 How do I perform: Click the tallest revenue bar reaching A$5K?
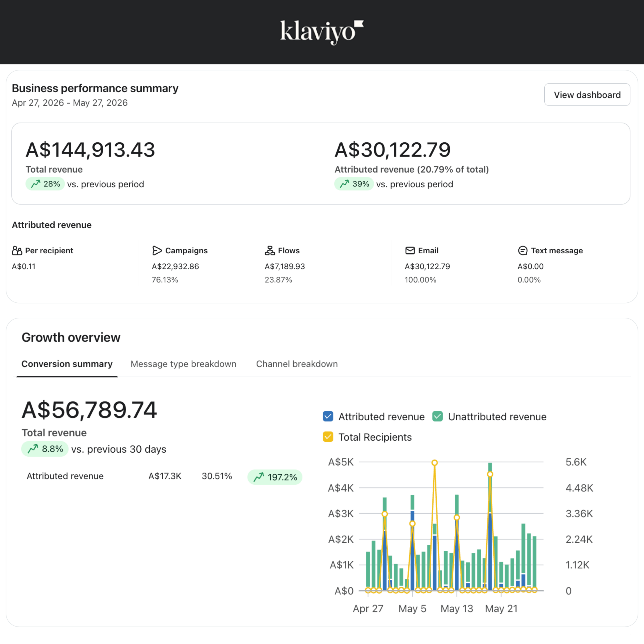click(490, 526)
